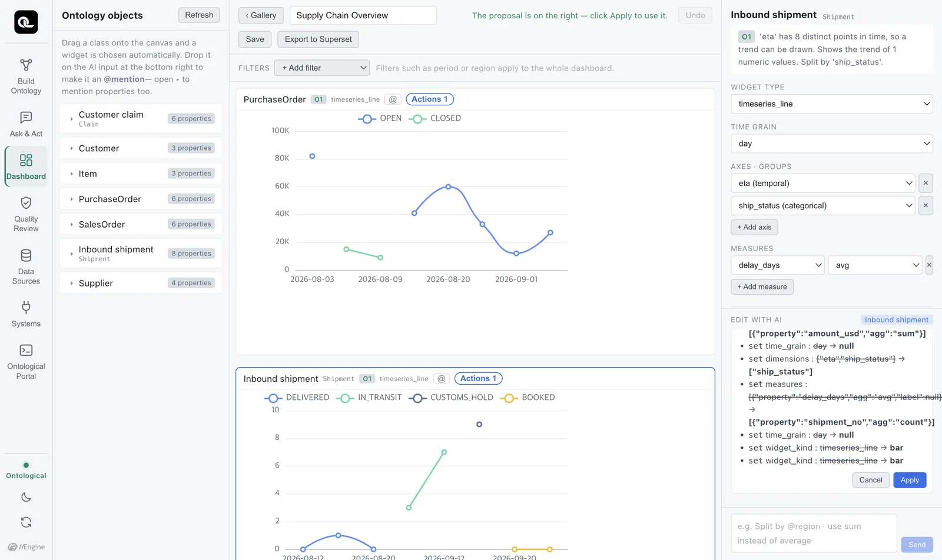Go back to the Gallery
This screenshot has height=560, width=942.
[x=261, y=15]
